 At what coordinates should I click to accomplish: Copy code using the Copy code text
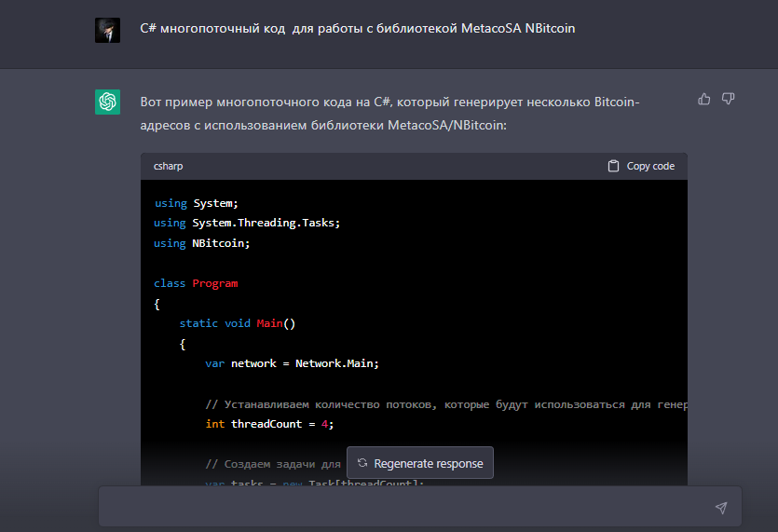650,166
